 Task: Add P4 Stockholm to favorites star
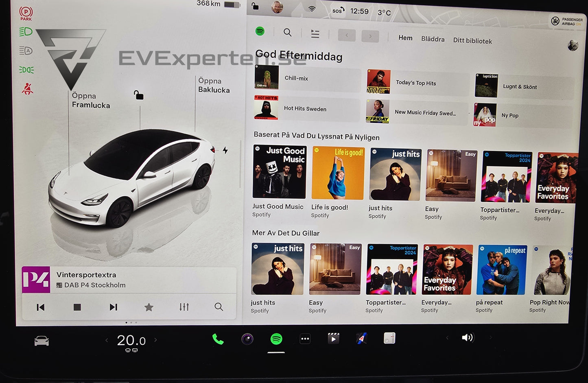tap(149, 307)
